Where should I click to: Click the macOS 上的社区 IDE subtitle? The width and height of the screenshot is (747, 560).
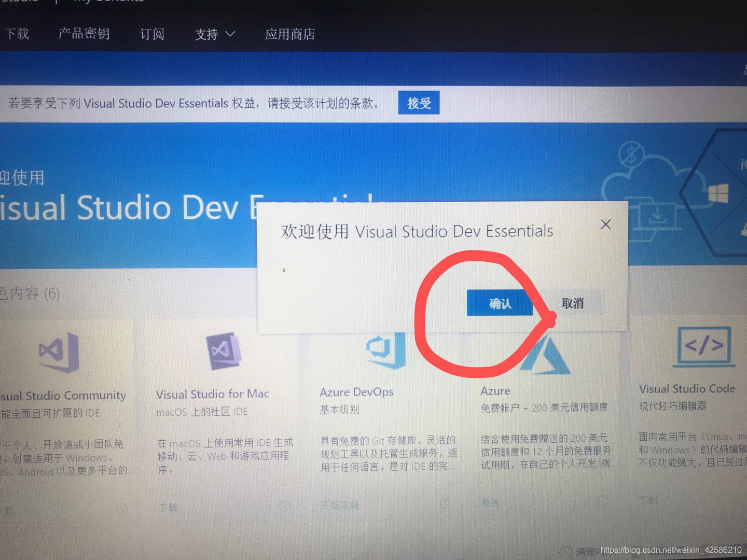pyautogui.click(x=202, y=412)
